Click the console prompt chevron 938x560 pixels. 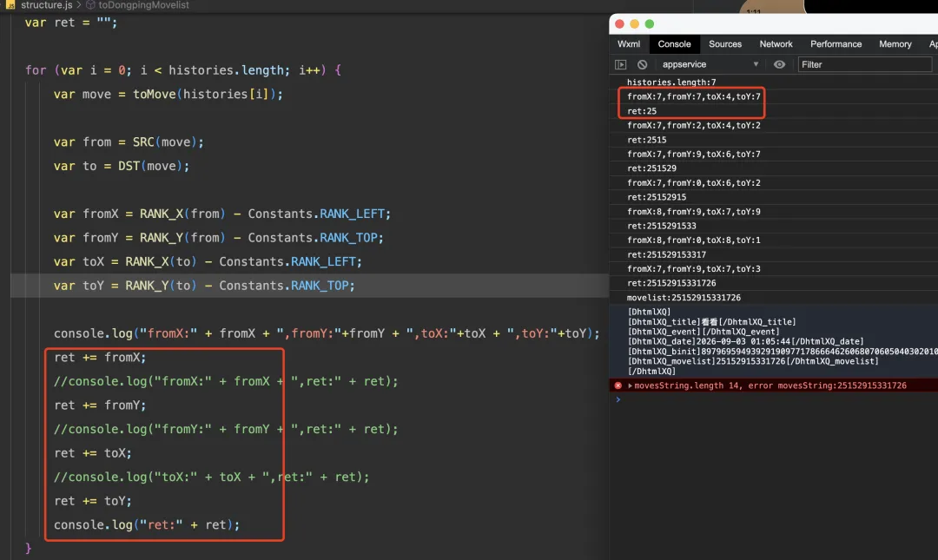click(618, 399)
